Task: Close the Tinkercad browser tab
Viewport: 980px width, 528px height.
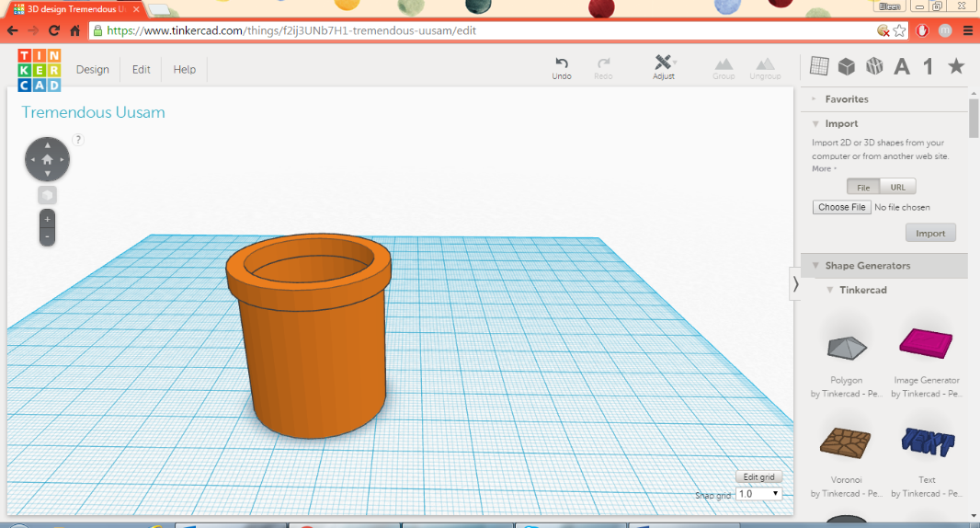Action: coord(136,9)
